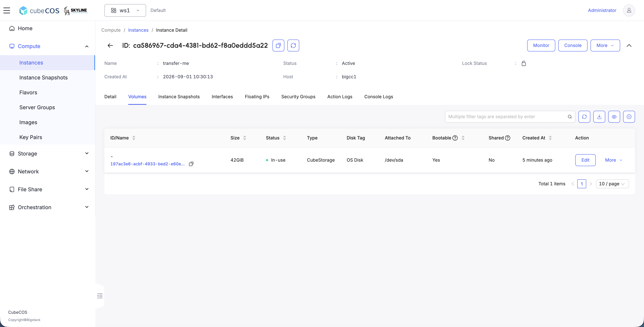Open Flavors in the sidebar
This screenshot has width=644, height=327.
point(48,93)
